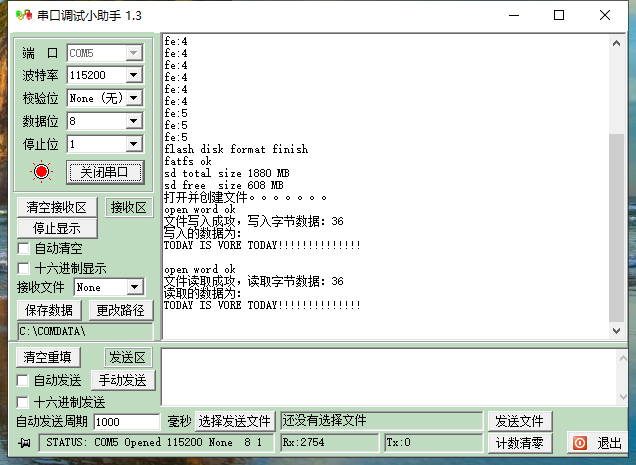Enable 自动发送 checkbox
Viewport: 636px width, 465px height.
(x=22, y=381)
